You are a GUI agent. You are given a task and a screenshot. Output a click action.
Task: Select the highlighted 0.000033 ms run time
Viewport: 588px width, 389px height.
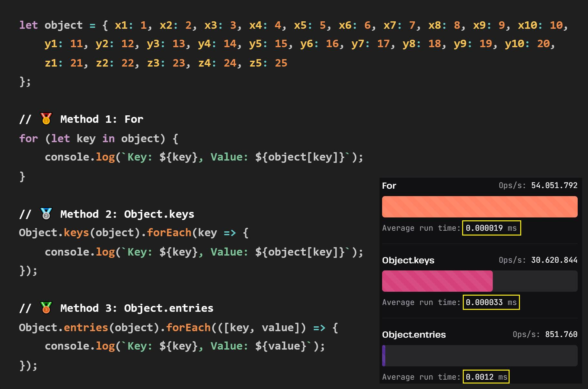click(x=491, y=302)
